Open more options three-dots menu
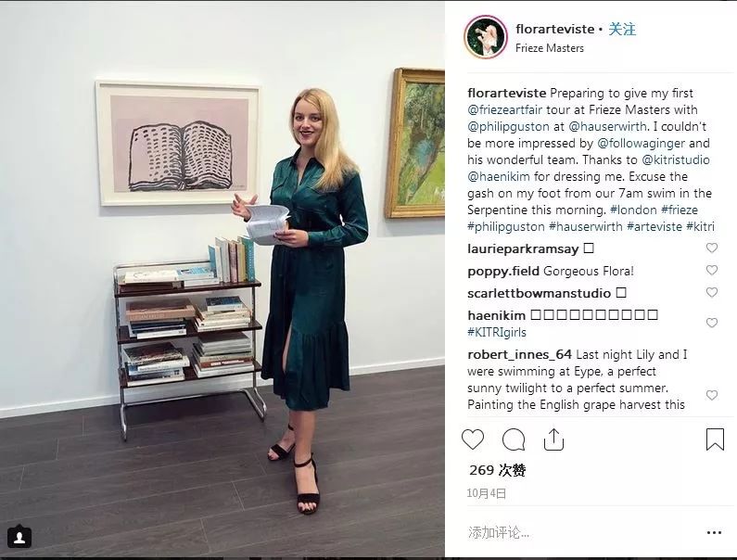 point(714,533)
